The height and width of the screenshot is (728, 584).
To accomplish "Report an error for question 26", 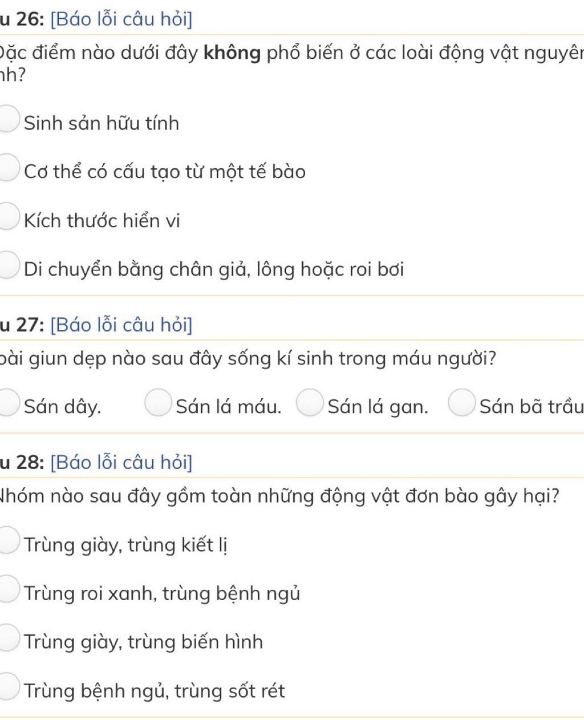I will 121,19.
